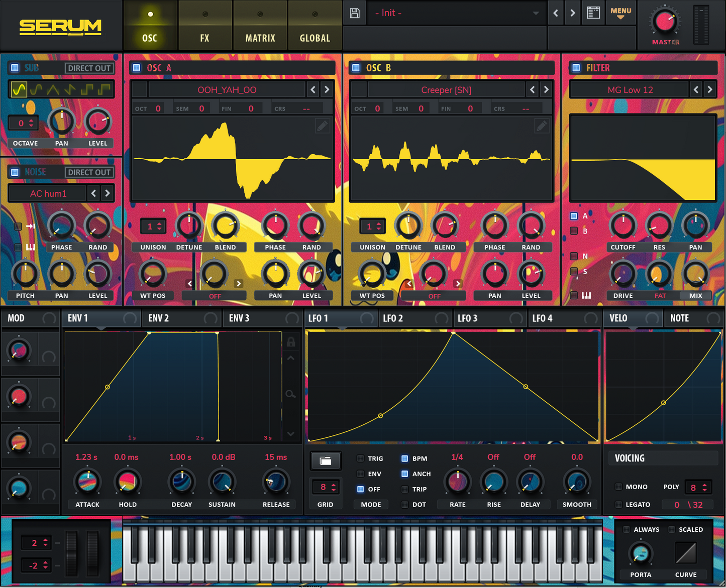Open the preset browser list icon
Image resolution: width=726 pixels, height=588 pixels.
[x=593, y=13]
